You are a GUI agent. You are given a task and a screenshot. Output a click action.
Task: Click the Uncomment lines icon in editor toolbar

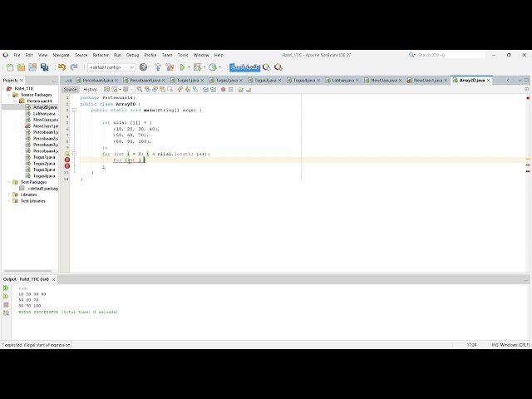coord(249,90)
